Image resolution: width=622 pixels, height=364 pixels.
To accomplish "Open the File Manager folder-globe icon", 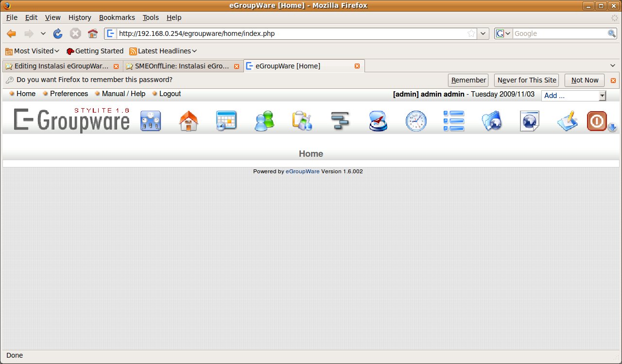I will point(492,121).
